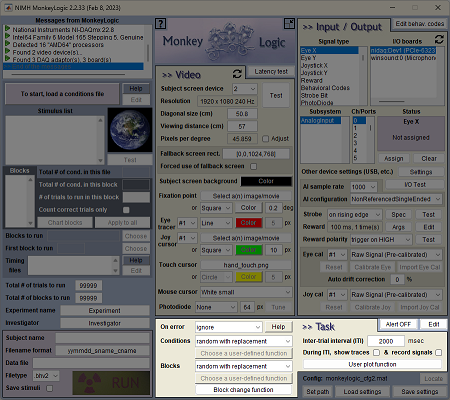Open Eye tracer red Color swatch
The image size is (450, 400).
(x=249, y=223)
